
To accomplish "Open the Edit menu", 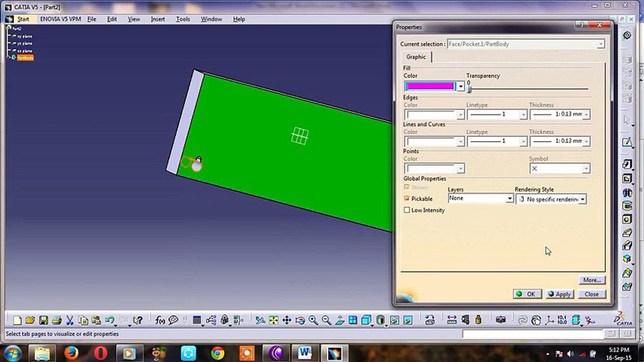I will [x=112, y=19].
